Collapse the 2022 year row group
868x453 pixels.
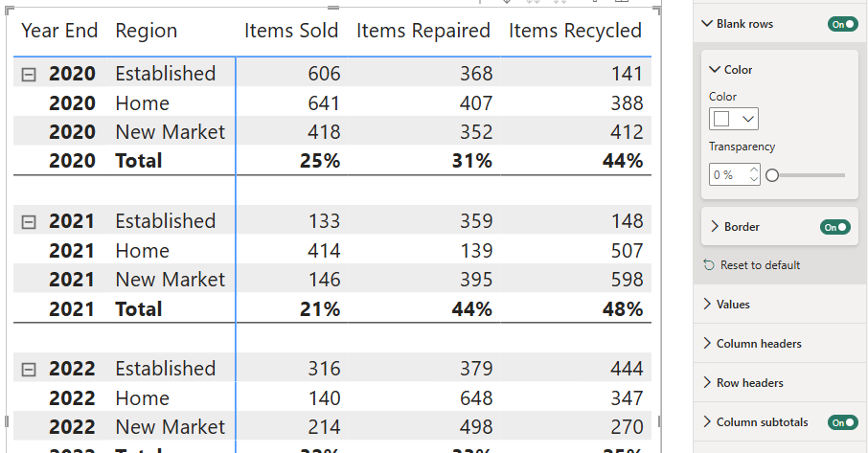click(28, 370)
